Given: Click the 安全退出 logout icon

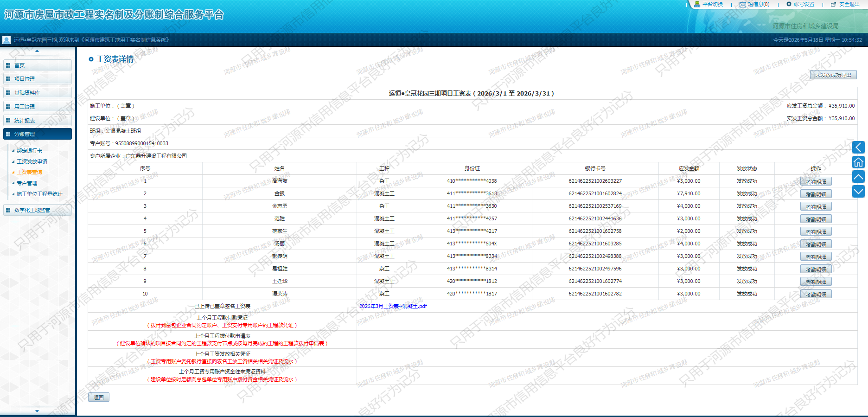Looking at the screenshot, I should coord(833,4).
